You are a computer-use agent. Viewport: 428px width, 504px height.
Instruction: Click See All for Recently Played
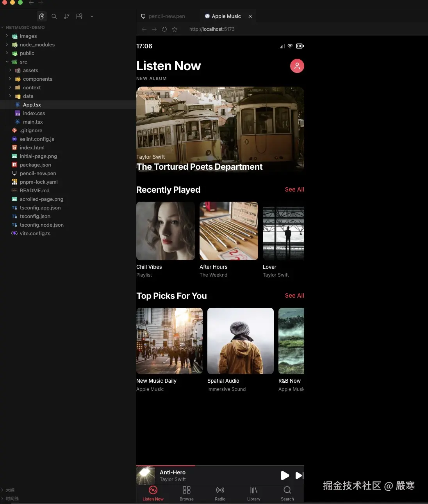(x=294, y=190)
